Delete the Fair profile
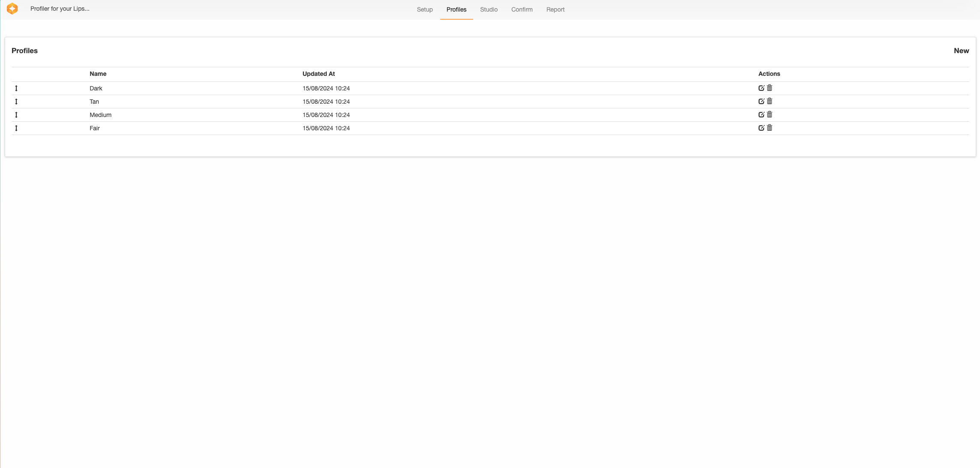The width and height of the screenshot is (980, 468). [770, 128]
